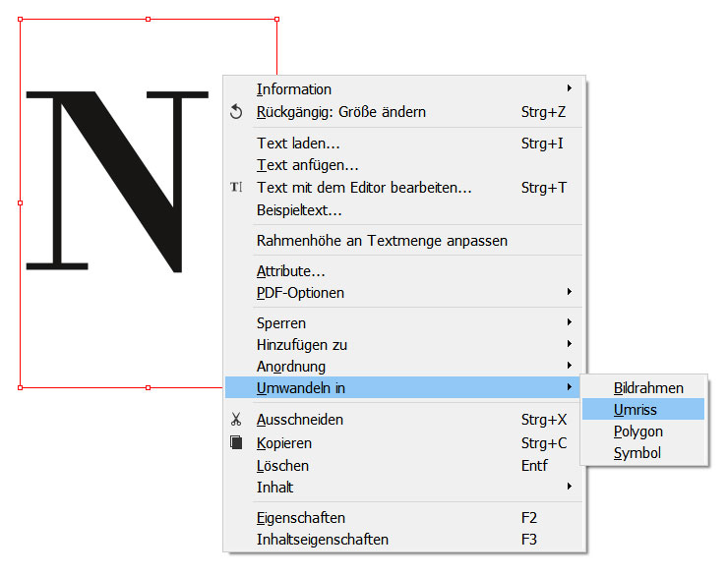Click the scissors cut icon
728x576 pixels.
[x=236, y=420]
